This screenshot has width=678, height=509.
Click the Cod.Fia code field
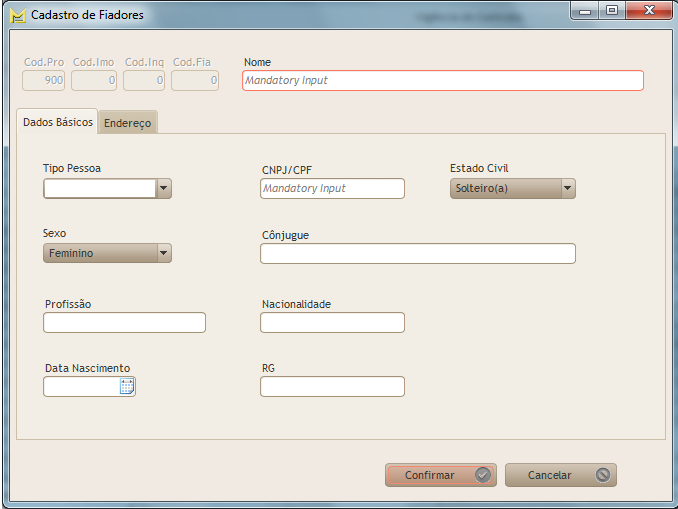click(195, 81)
